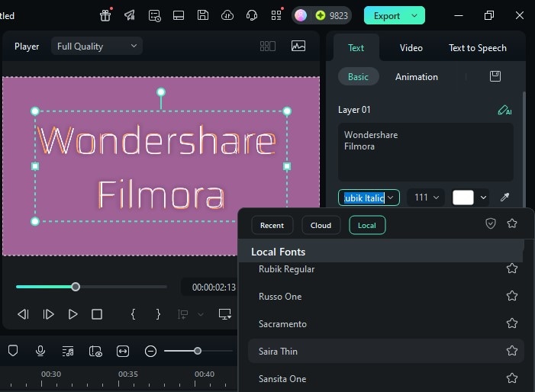Screen dimensions: 535x392
Task: Expand the add-to-timeline options arrow
Action: [201, 314]
